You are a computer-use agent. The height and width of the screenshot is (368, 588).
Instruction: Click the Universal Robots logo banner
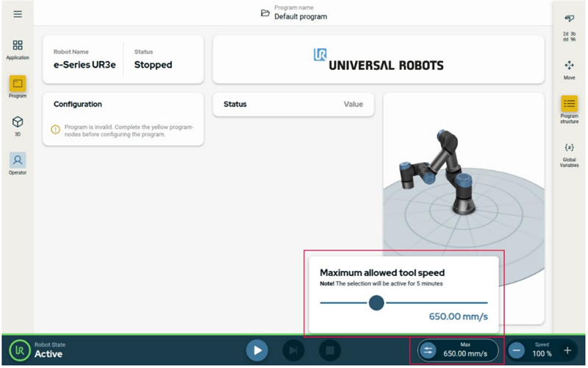click(378, 60)
